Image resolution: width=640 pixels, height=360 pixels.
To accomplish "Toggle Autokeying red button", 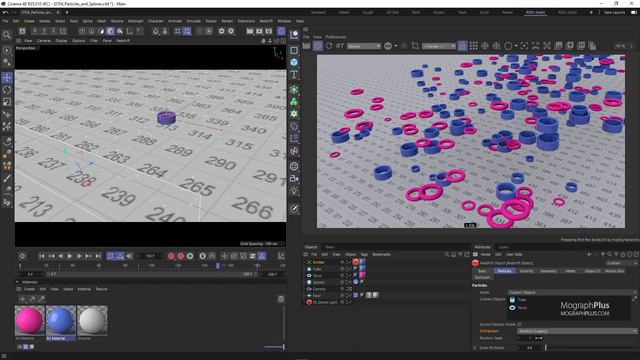I will tap(180, 256).
